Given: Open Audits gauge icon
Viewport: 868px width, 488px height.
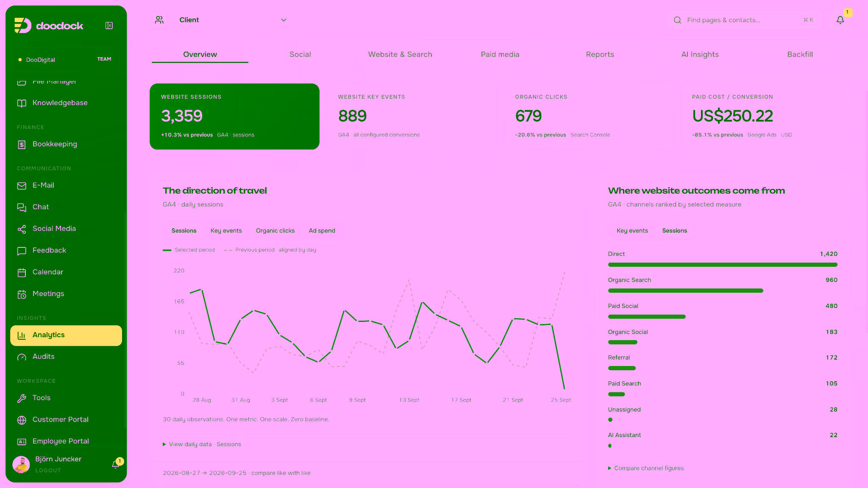Looking at the screenshot, I should click(22, 357).
